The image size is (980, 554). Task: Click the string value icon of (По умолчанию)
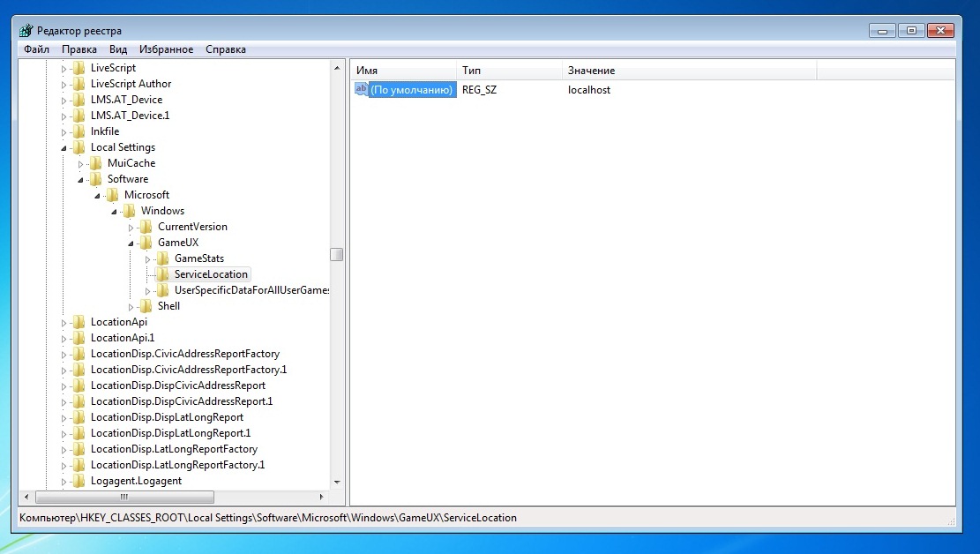tap(362, 89)
